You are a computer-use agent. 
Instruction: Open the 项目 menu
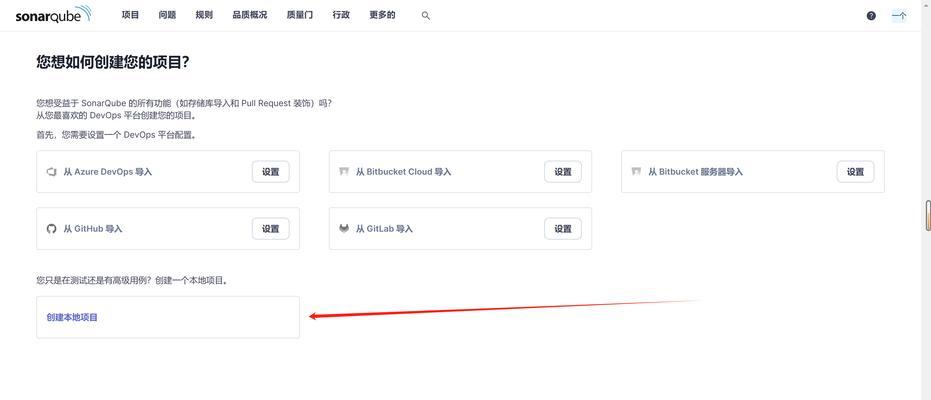(130, 15)
